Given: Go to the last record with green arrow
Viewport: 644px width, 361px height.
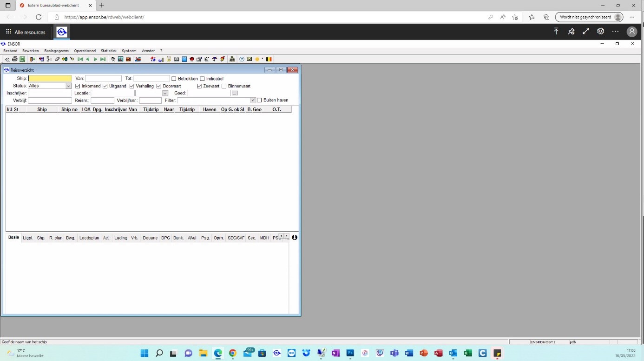Looking at the screenshot, I should [103, 59].
